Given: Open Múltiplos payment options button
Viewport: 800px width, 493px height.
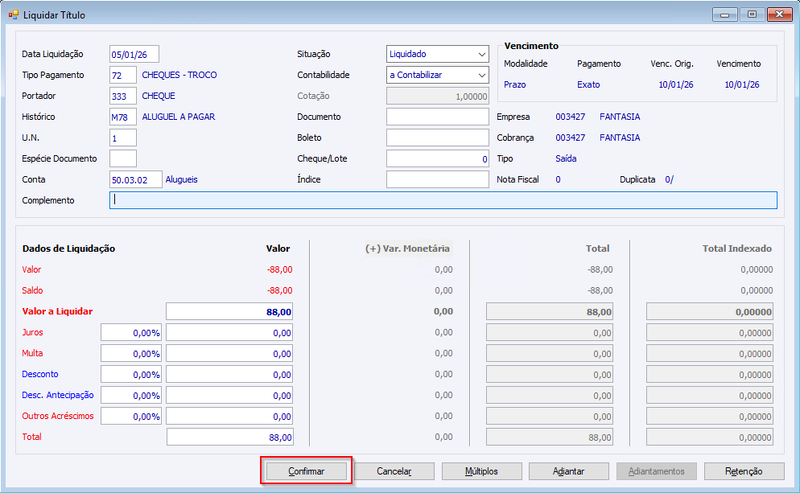Looking at the screenshot, I should (x=482, y=471).
